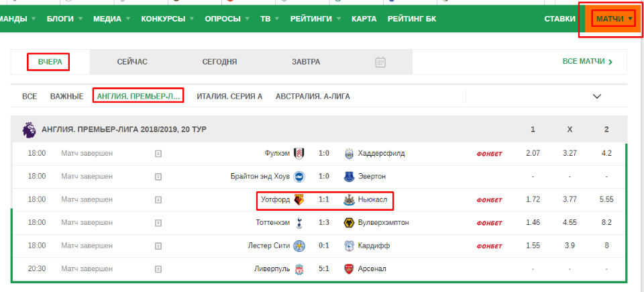The image size is (644, 292).
Task: Expand the leagues list chevron
Action: pos(597,97)
